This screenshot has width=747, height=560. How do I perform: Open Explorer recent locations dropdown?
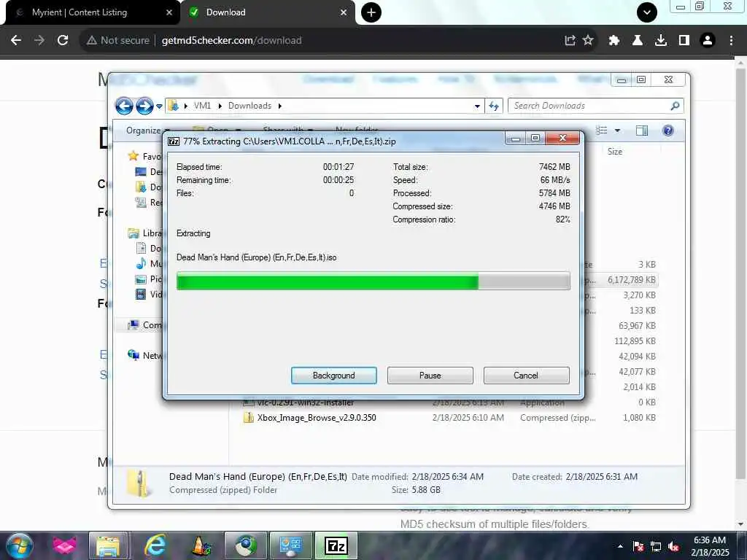[x=159, y=106]
